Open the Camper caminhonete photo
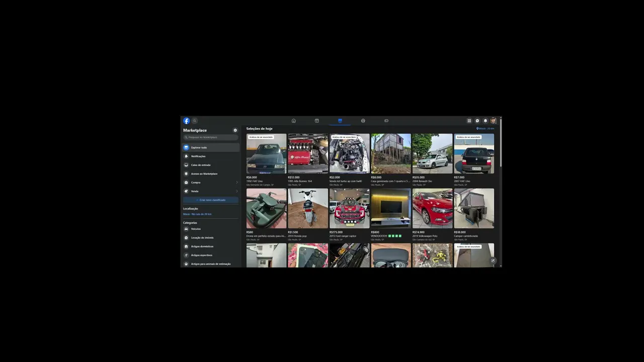644x362 pixels. pos(474,208)
